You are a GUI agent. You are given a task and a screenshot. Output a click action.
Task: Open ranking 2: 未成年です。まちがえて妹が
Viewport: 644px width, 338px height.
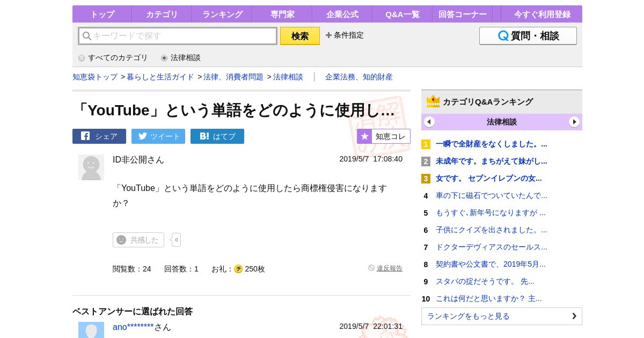click(491, 161)
